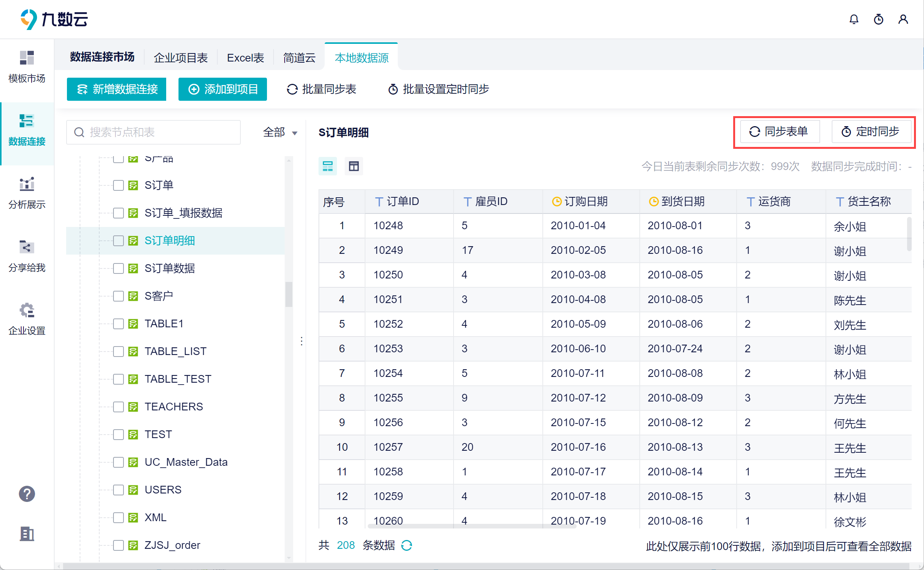Switch to the Excel表 tab
This screenshot has width=924, height=570.
coord(245,58)
